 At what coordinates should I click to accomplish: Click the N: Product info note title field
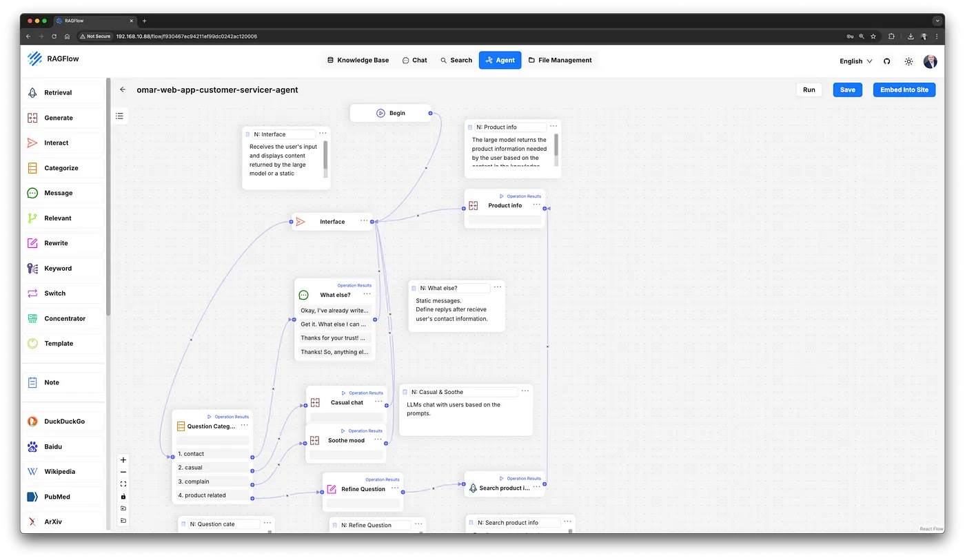click(x=509, y=127)
